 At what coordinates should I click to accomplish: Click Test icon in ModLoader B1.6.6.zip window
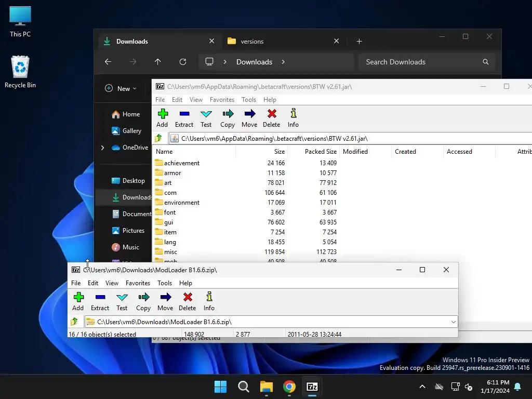[x=122, y=297]
